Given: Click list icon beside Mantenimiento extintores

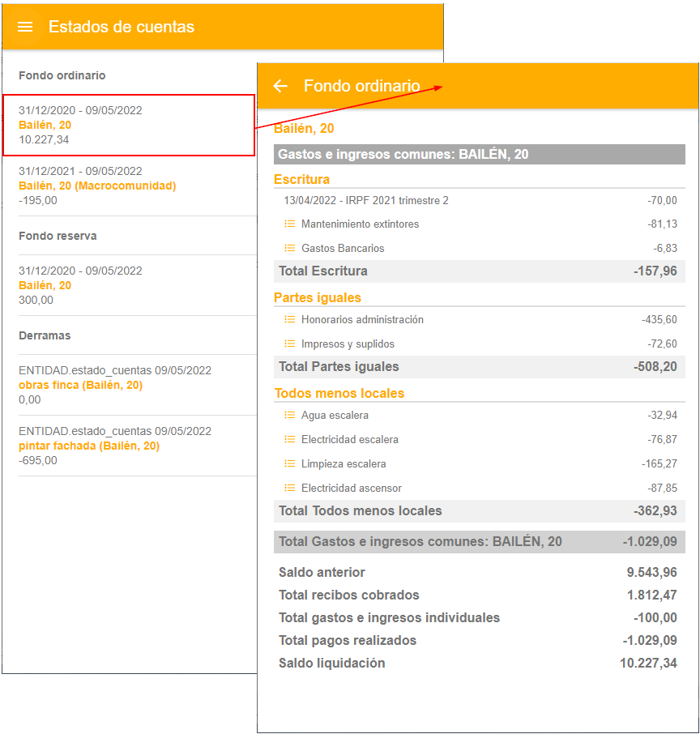Looking at the screenshot, I should 290,224.
